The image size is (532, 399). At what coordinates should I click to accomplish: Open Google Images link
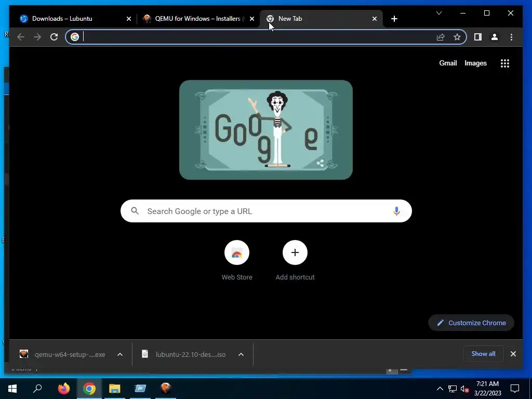point(475,63)
